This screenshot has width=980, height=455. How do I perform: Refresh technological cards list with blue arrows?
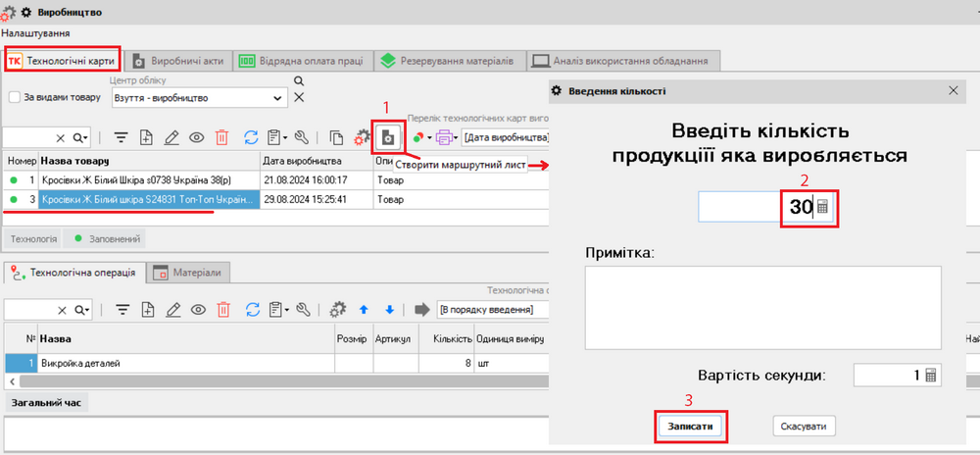(251, 137)
